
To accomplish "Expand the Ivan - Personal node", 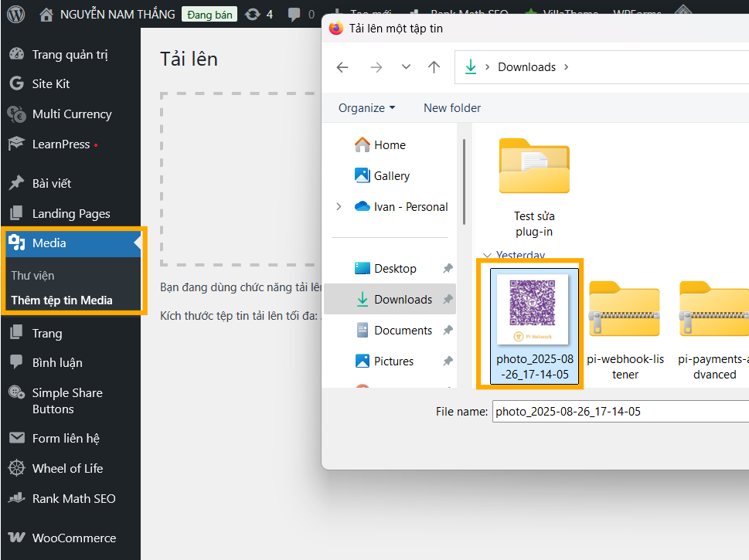I will coord(339,207).
